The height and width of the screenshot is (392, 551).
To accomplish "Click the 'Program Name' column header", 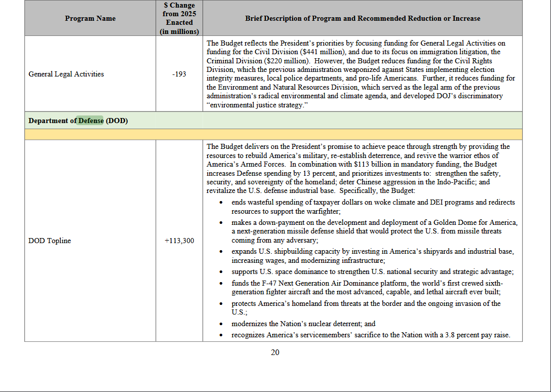I will tap(90, 18).
